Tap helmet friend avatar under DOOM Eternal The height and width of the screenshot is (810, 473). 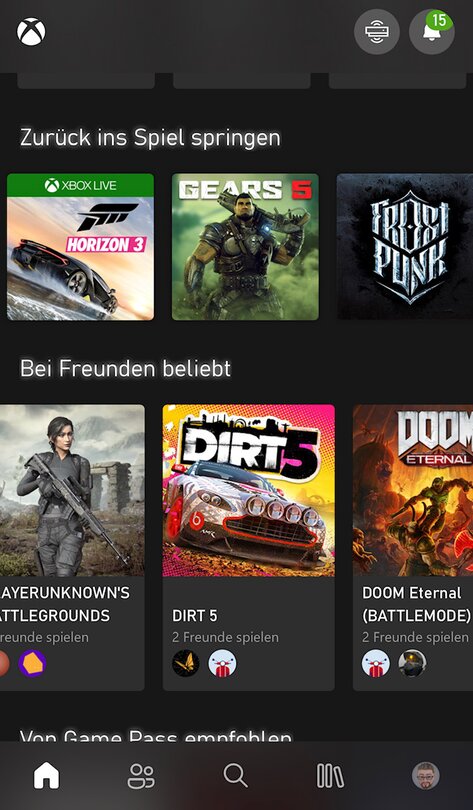pyautogui.click(x=413, y=663)
